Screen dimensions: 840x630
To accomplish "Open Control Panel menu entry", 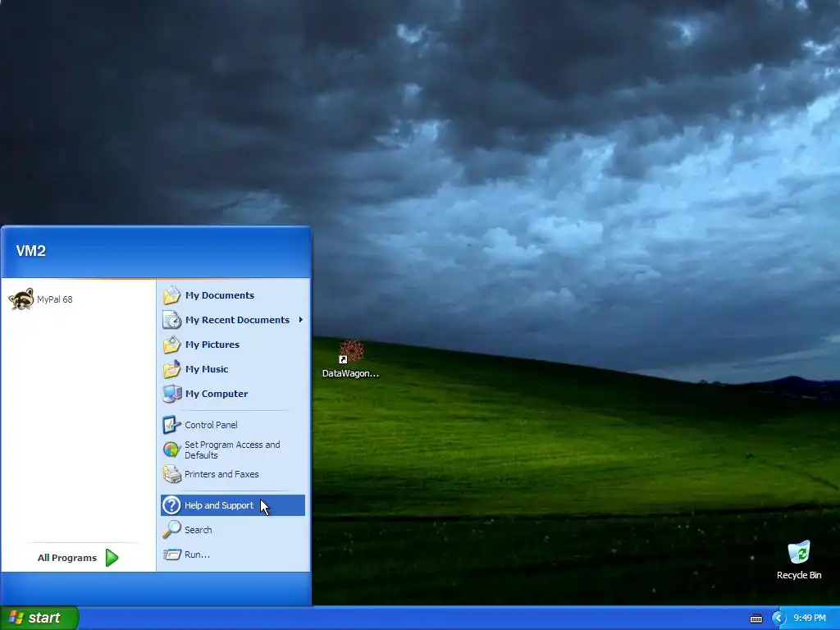I will click(232, 425).
